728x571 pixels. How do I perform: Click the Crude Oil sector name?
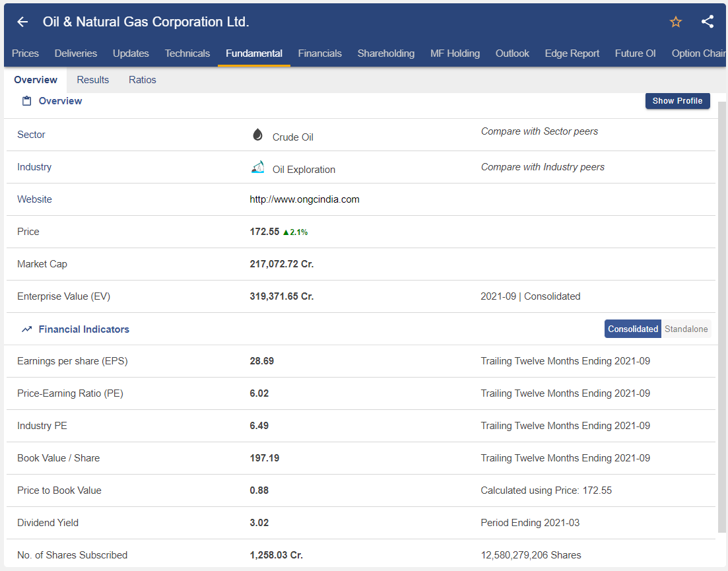tap(292, 137)
